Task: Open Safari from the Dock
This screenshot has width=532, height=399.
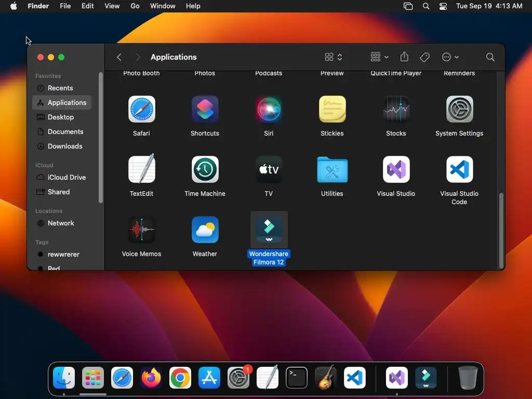Action: coord(122,378)
